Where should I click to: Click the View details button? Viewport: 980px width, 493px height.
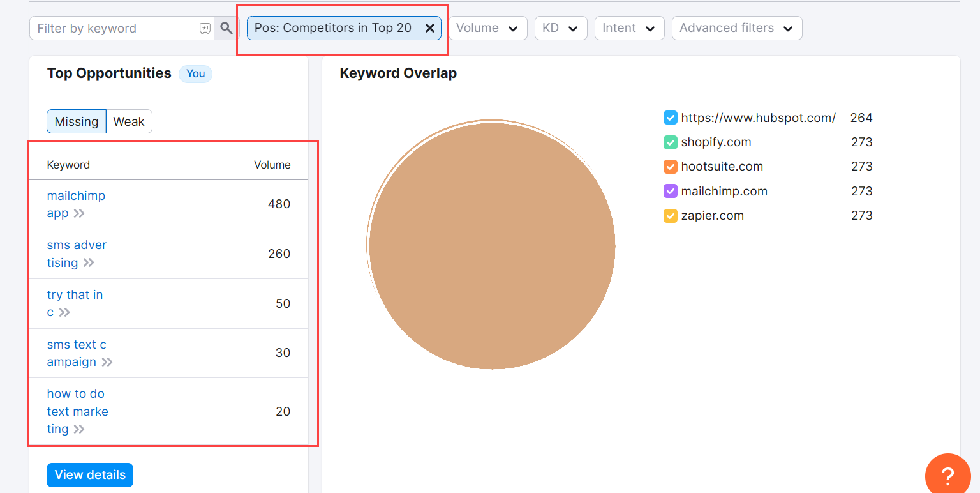point(90,474)
